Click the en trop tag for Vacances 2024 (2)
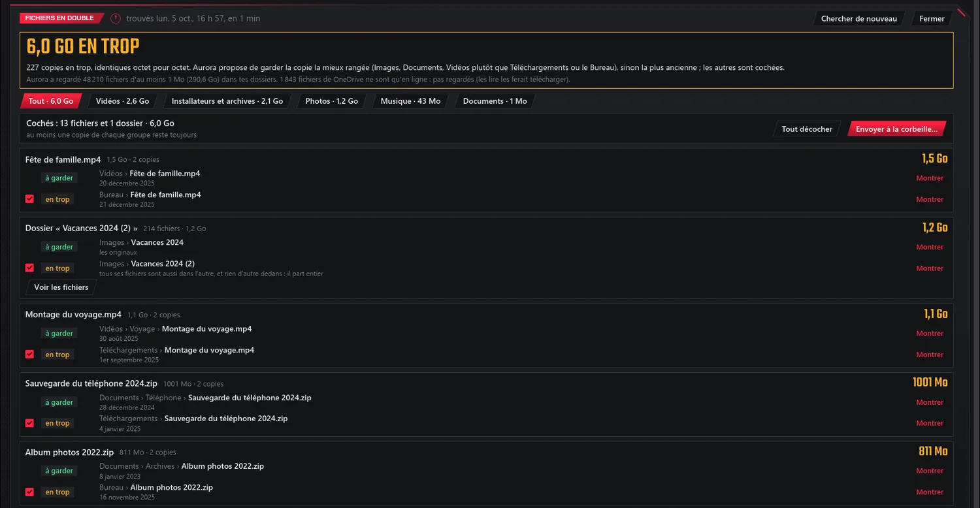980x508 pixels. tap(57, 268)
